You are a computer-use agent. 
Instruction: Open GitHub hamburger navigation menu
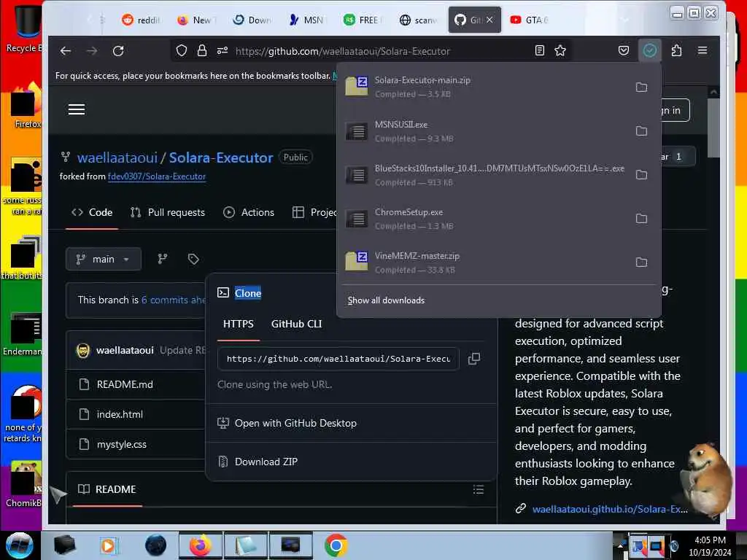[76, 109]
